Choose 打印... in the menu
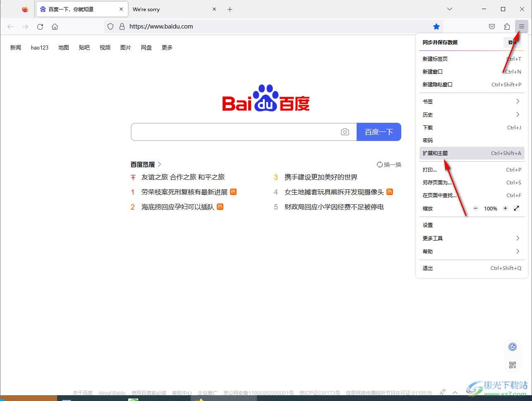 point(472,169)
